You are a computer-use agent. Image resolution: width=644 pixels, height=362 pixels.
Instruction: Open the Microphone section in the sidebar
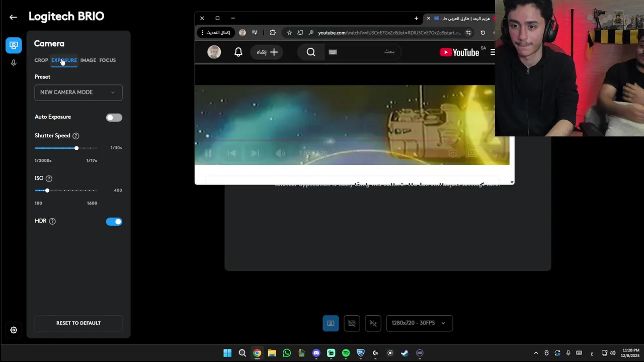tap(14, 63)
